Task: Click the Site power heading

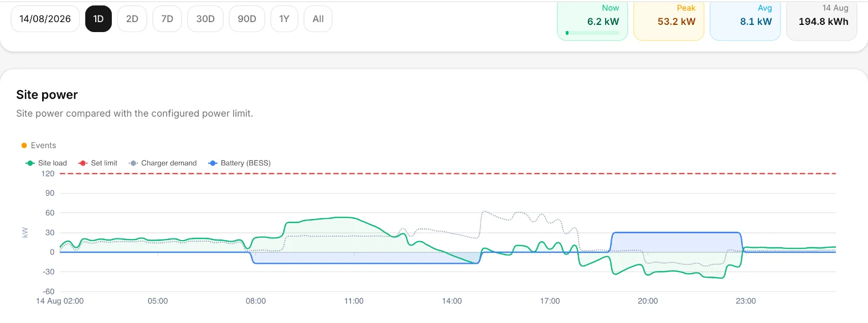Action: pos(47,95)
